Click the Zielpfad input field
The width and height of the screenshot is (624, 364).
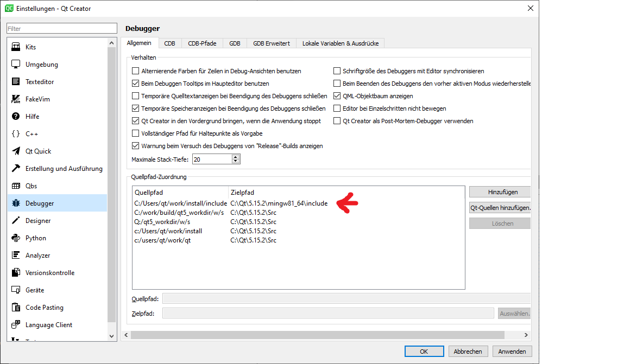tap(328, 313)
